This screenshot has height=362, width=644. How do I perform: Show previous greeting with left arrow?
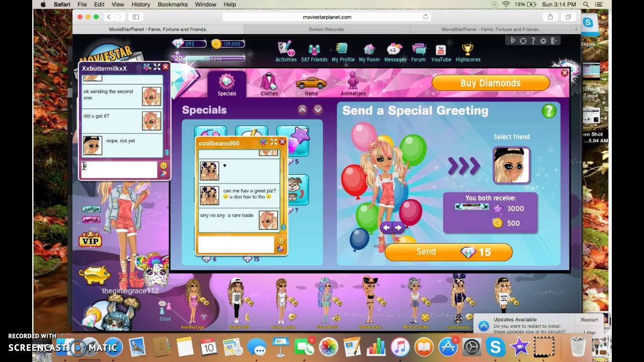(386, 228)
